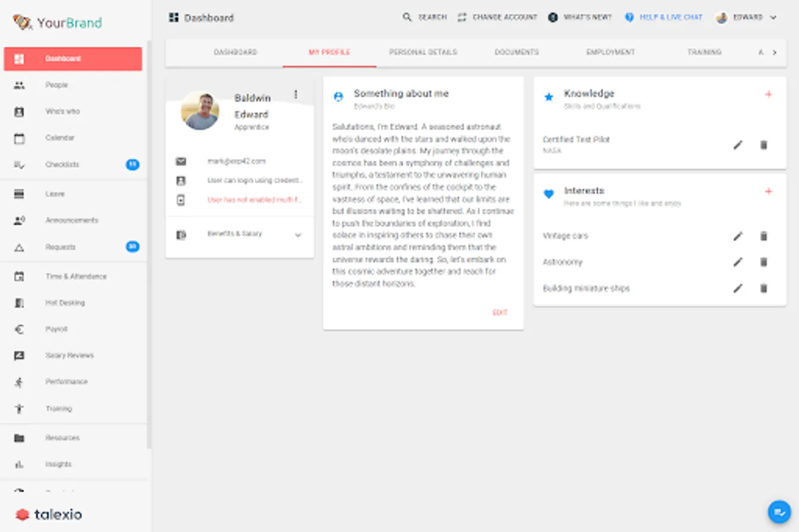Expand the Benefits & Salary section
Viewport: 799px width, 532px height.
coord(297,235)
